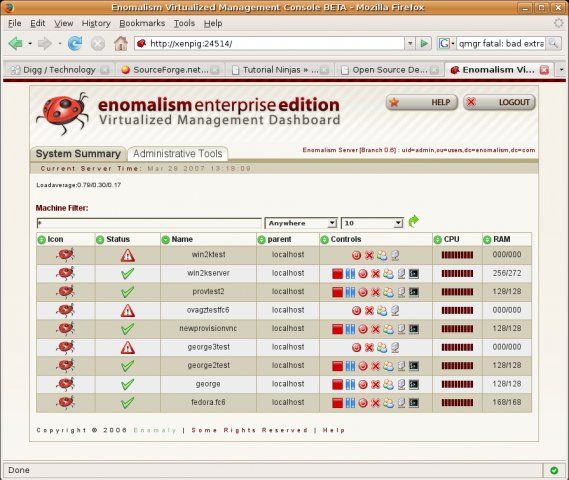
Task: Sort by the RAM column header
Action: (x=497, y=239)
